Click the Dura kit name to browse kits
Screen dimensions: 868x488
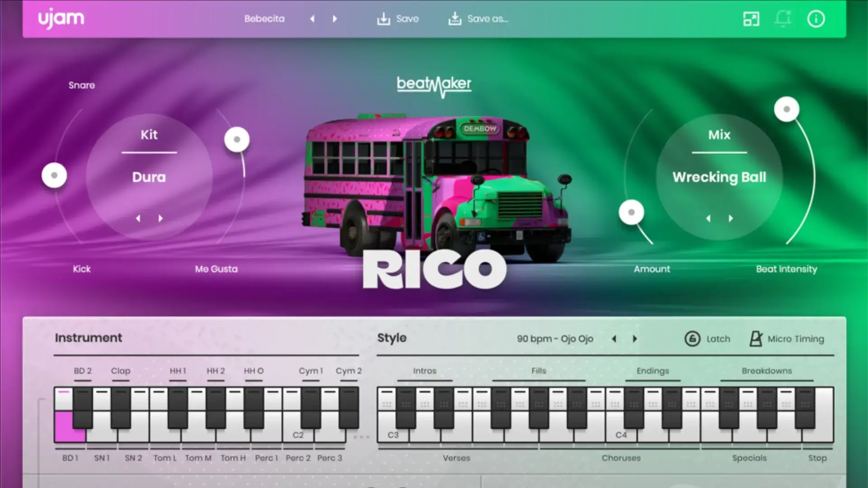(x=149, y=177)
